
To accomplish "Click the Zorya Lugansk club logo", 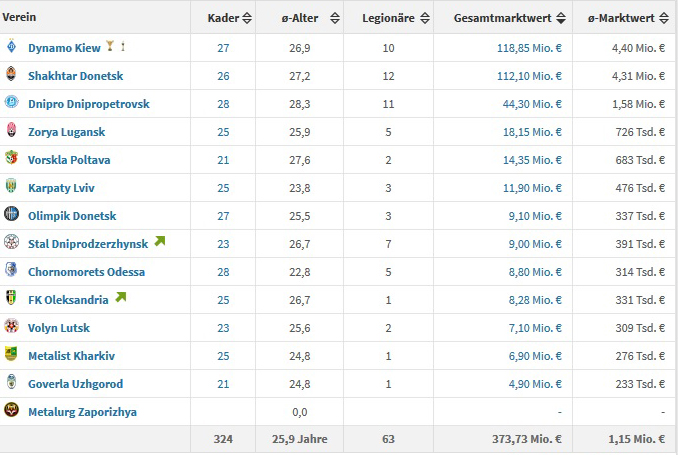I will 11,132.
